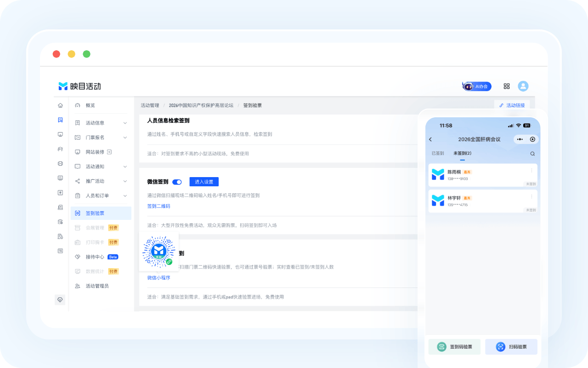Image resolution: width=588 pixels, height=368 pixels.
Task: Click phone number 135****4715
Action: [458, 205]
